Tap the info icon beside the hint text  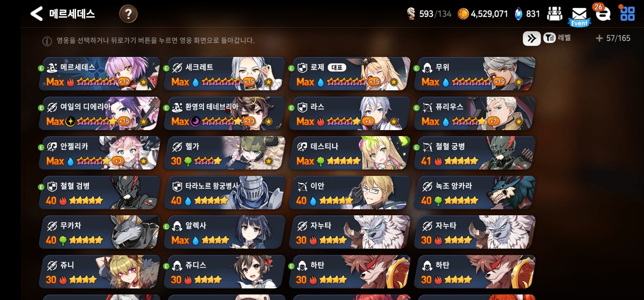[47, 41]
